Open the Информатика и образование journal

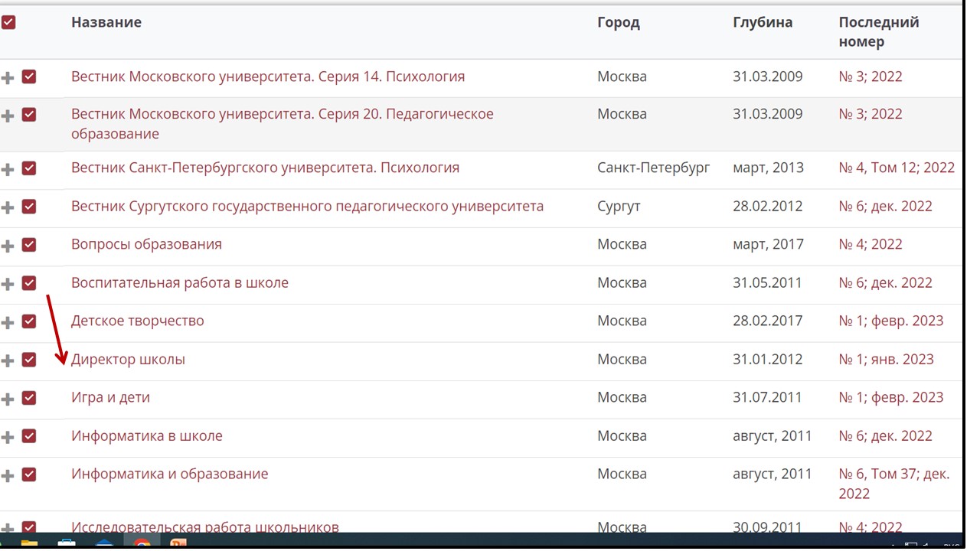tap(169, 474)
